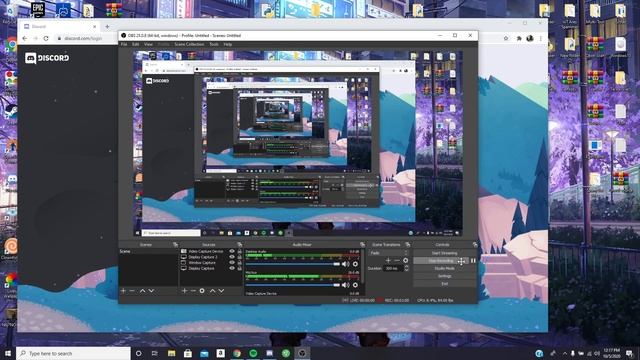Open the Mic/Aux audio settings gear

[355, 285]
